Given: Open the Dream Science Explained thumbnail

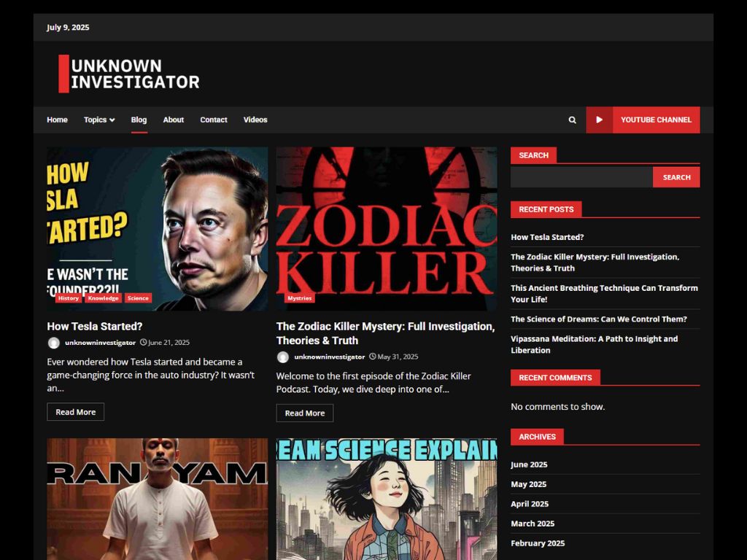Looking at the screenshot, I should (387, 499).
